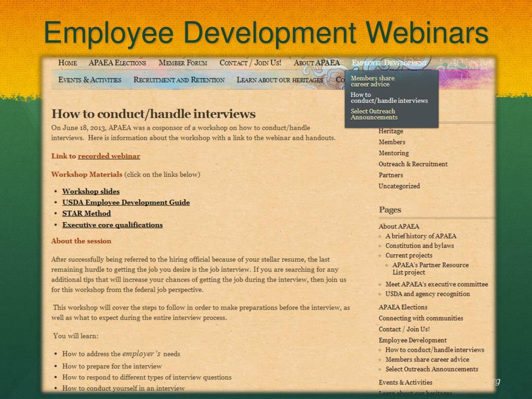Screen dimensions: 532x399
Task: Click the About the session heading
Action: point(81,241)
